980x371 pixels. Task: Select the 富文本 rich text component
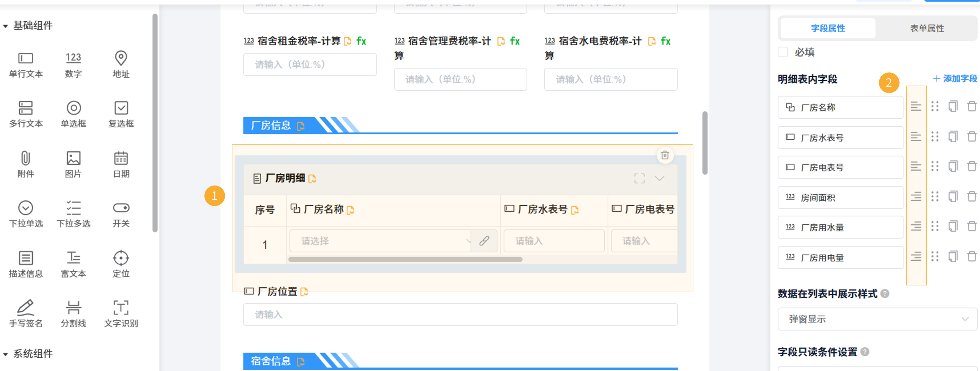point(74,264)
